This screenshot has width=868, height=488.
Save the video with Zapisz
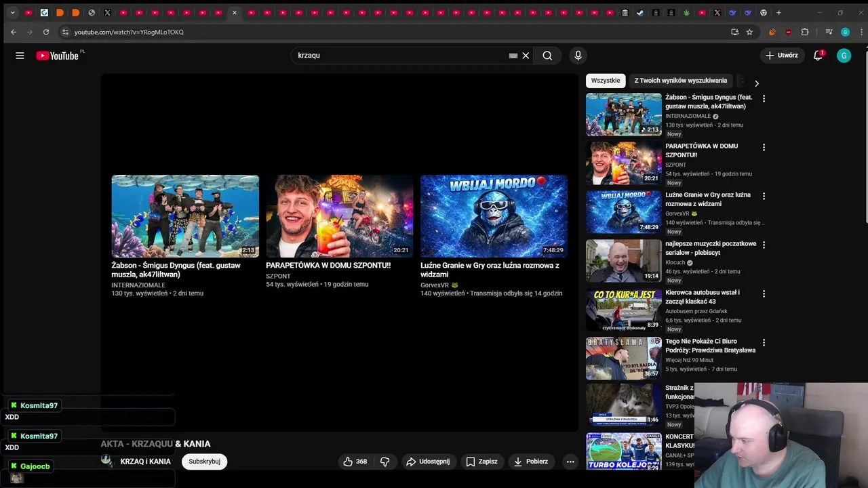click(x=481, y=462)
